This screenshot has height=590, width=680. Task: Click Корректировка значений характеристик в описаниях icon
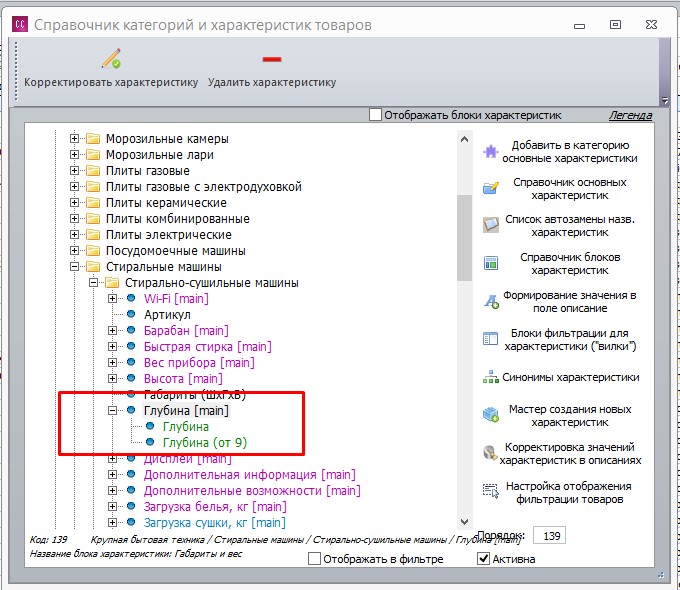tap(490, 453)
